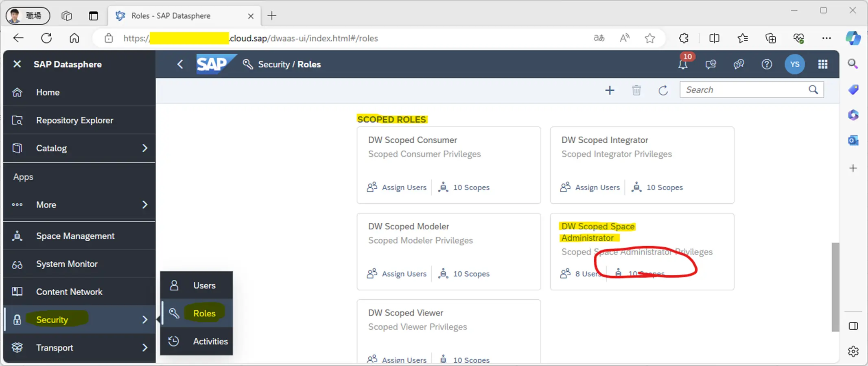Viewport: 868px width, 366px height.
Task: Click the Transport icon
Action: coord(17,348)
